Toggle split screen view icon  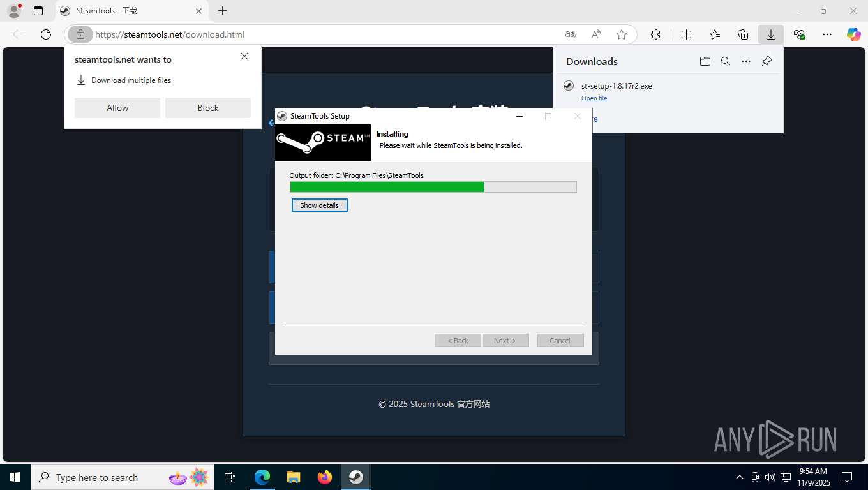click(686, 34)
